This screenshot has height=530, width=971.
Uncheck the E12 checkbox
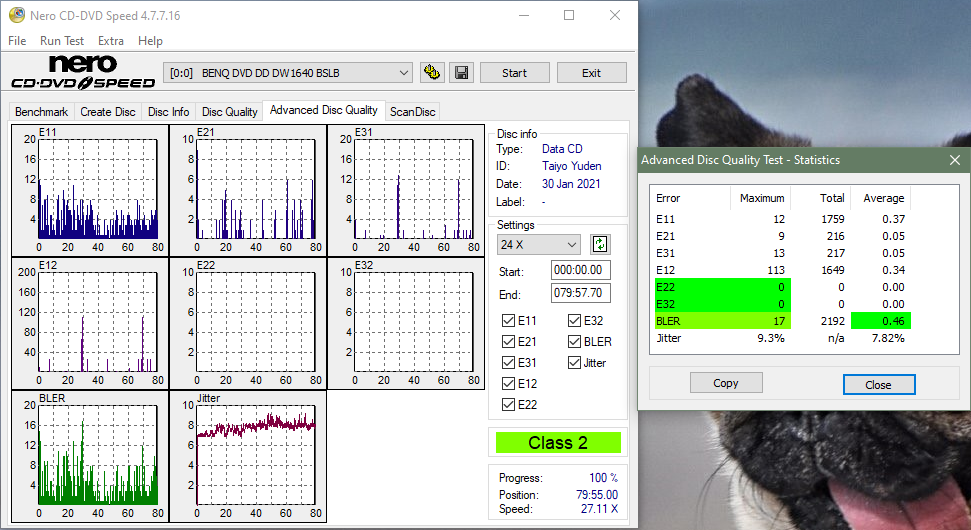click(508, 383)
